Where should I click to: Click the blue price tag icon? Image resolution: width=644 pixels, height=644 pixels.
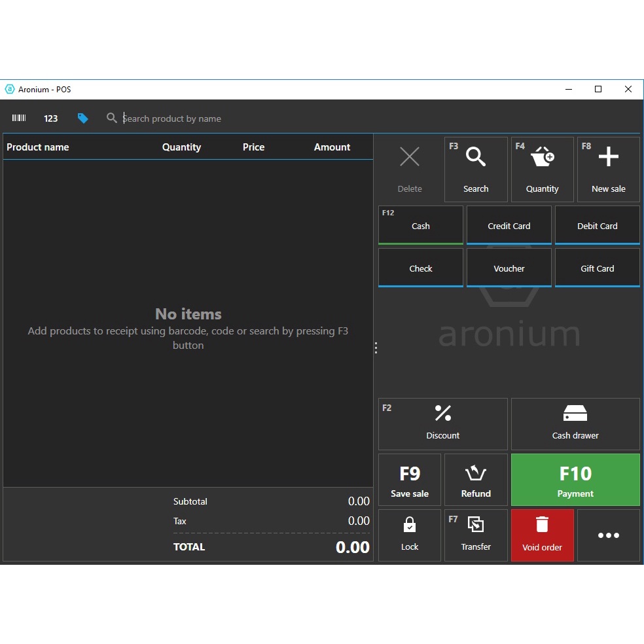coord(82,118)
